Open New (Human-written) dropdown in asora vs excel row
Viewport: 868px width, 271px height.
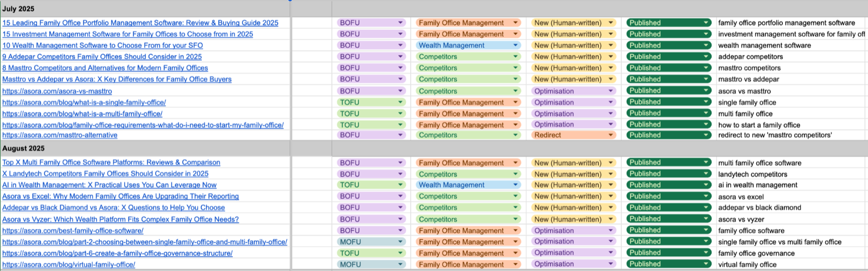(573, 196)
